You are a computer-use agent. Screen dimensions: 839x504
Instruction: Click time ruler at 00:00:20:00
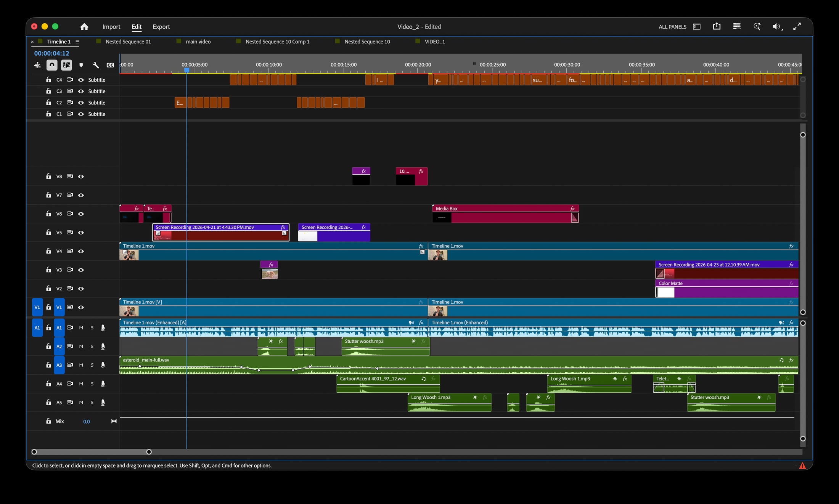[x=418, y=65]
